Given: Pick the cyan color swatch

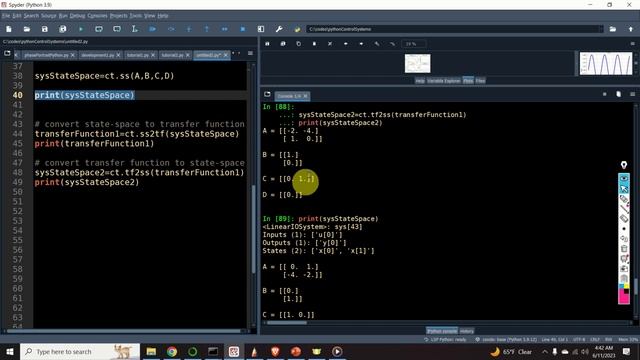Looking at the screenshot, I should (x=621, y=287).
